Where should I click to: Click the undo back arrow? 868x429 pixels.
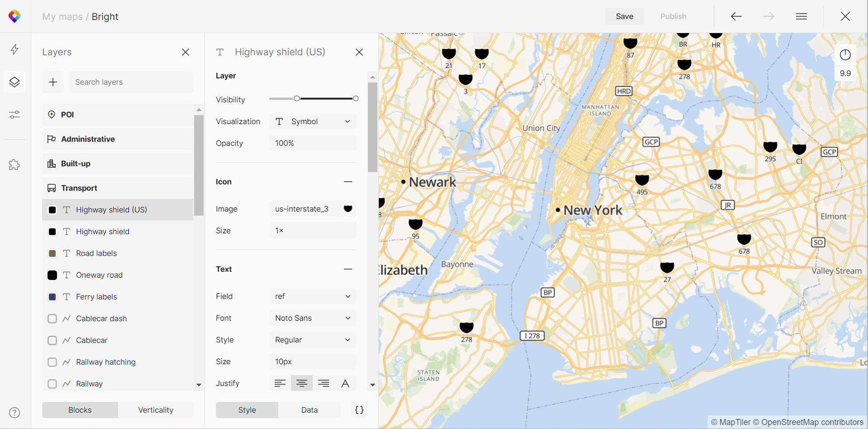point(736,16)
